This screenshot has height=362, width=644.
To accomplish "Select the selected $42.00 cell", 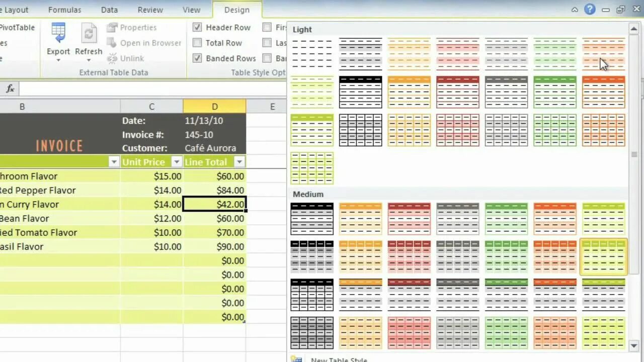I will pos(215,204).
